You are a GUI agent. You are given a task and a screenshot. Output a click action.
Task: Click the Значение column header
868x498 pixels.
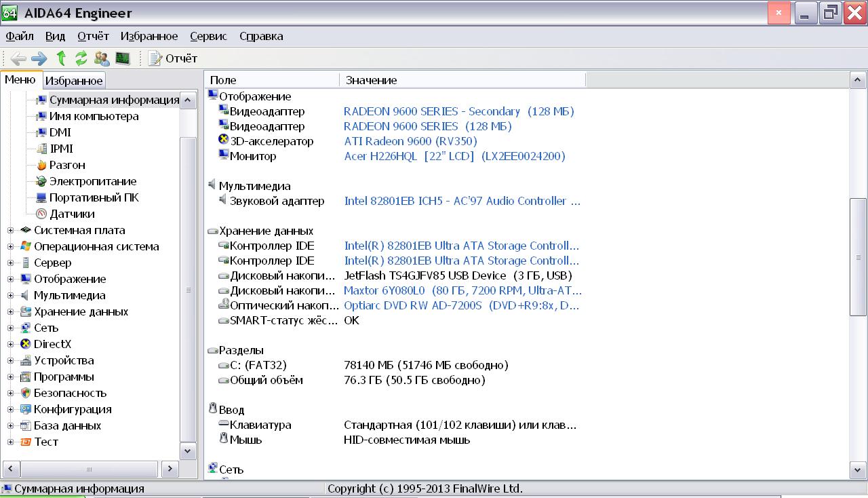pos(462,80)
